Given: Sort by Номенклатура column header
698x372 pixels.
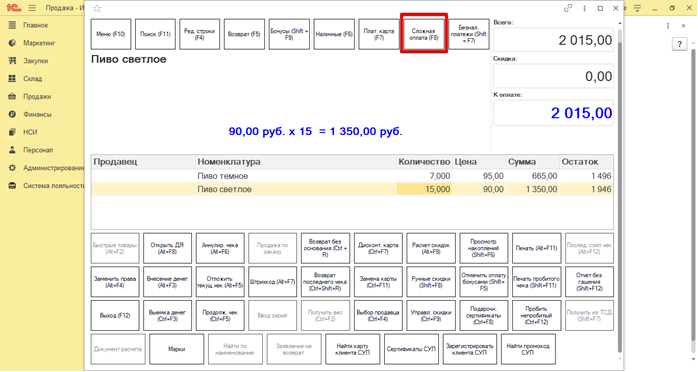Looking at the screenshot, I should (x=296, y=162).
